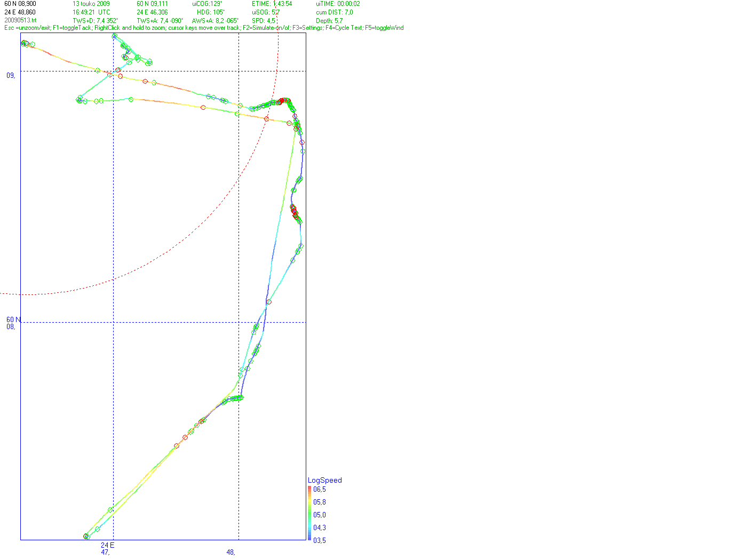This screenshot has width=747, height=560.
Task: Click the latitude readout '60 N 08,900'
Action: pyautogui.click(x=20, y=4)
